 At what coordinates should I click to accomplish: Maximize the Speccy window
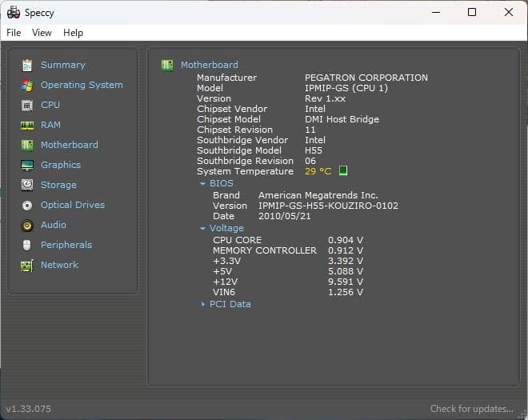tap(472, 13)
